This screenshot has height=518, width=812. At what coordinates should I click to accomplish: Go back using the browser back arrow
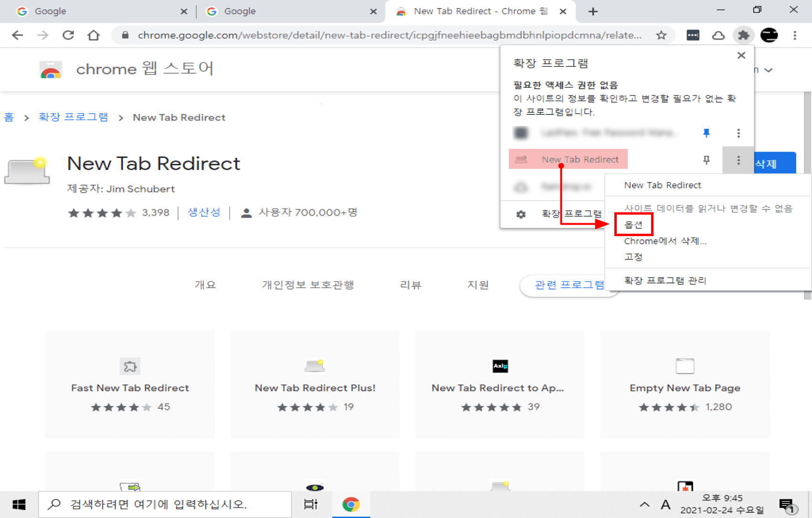[x=17, y=35]
